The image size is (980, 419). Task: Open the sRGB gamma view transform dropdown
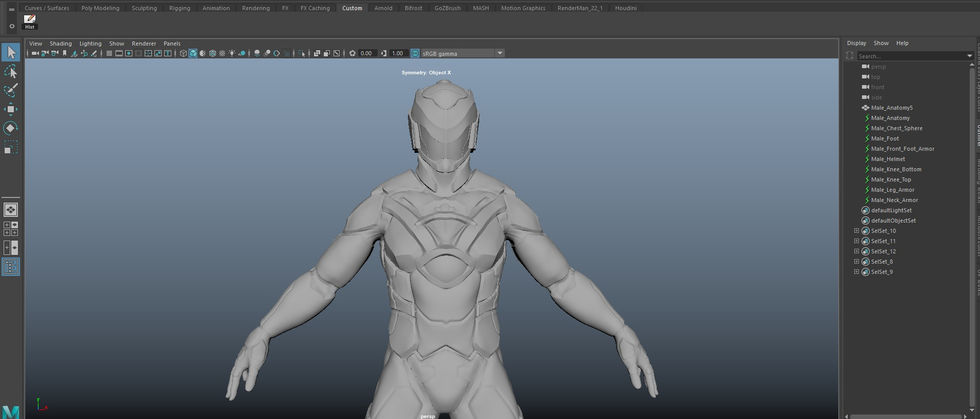(x=500, y=53)
